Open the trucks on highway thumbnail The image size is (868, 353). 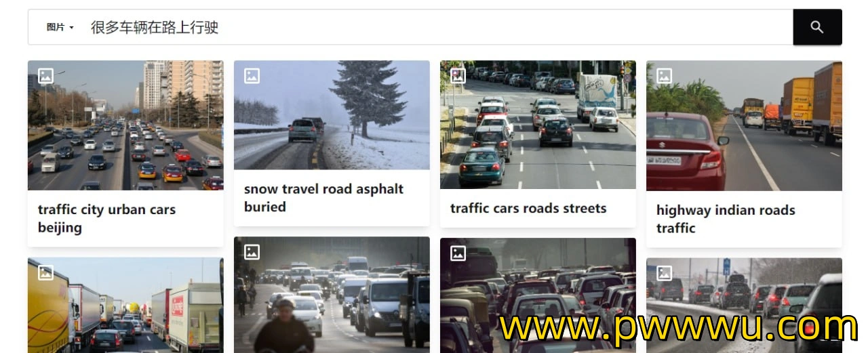(x=125, y=305)
